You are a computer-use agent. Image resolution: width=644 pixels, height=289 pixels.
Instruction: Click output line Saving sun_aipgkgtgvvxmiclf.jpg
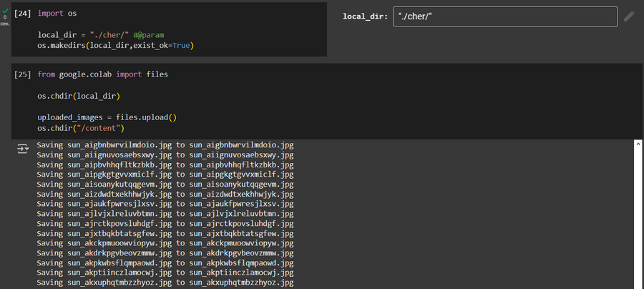pos(165,175)
